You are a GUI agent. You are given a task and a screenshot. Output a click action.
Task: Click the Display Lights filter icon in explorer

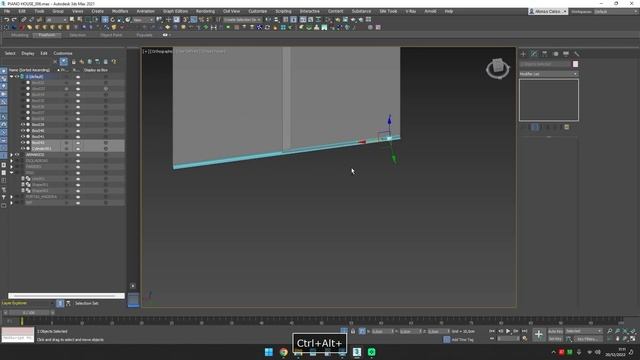pyautogui.click(x=4, y=86)
